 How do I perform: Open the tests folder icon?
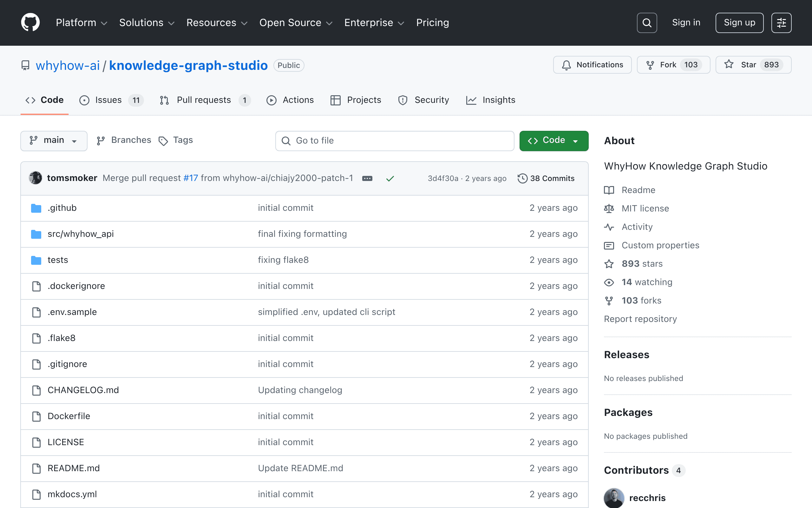36,260
